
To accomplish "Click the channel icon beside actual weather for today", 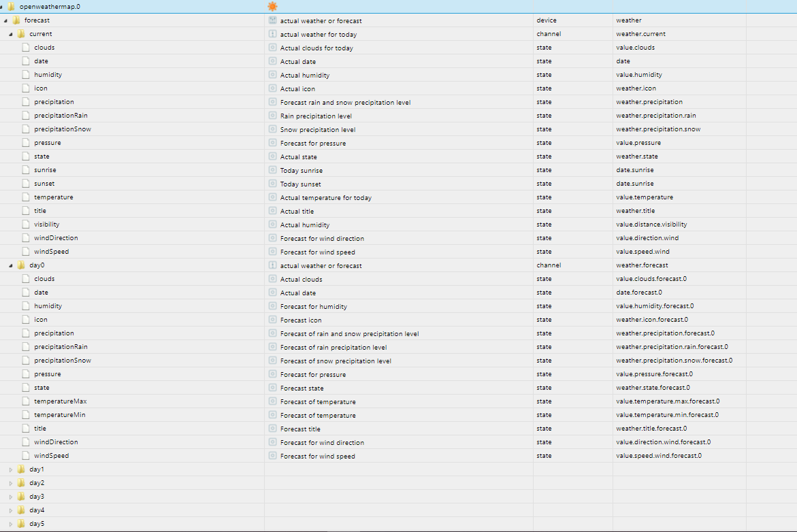I will click(x=272, y=34).
